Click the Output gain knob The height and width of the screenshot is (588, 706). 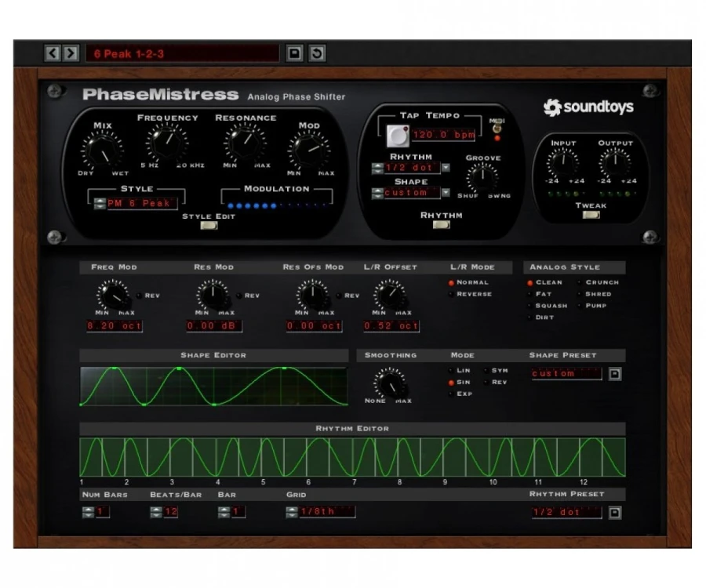[x=615, y=162]
